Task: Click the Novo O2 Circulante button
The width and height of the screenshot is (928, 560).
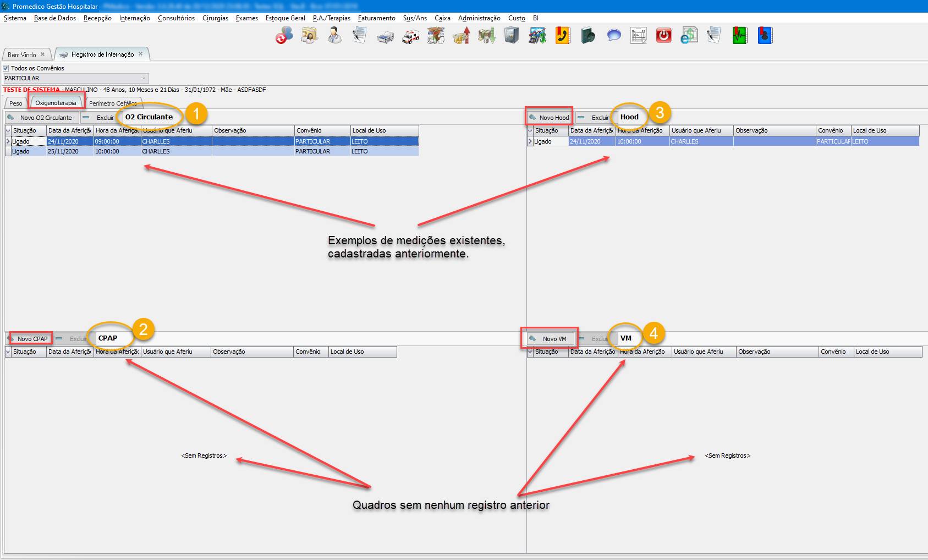Action: pos(42,118)
